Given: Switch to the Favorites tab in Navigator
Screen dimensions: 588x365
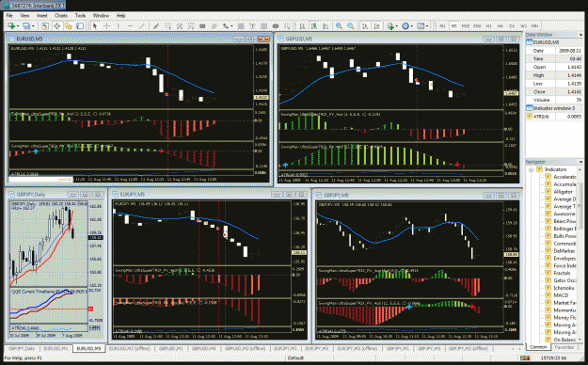Looking at the screenshot, I should click(x=564, y=347).
